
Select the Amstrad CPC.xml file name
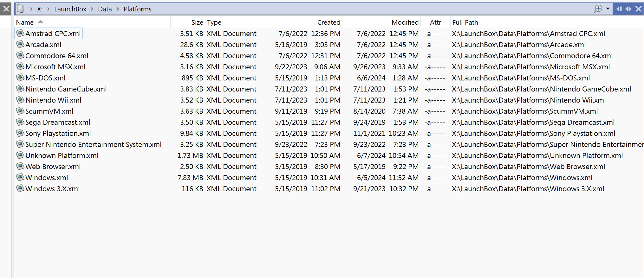pos(53,34)
